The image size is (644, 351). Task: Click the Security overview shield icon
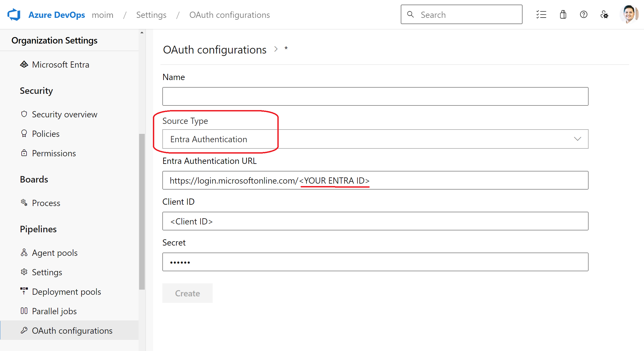pos(24,114)
